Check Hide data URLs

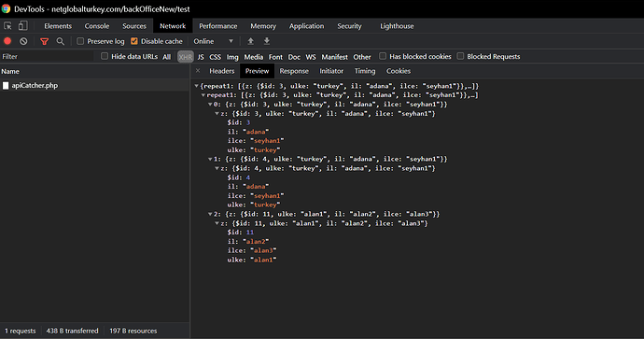(105, 56)
